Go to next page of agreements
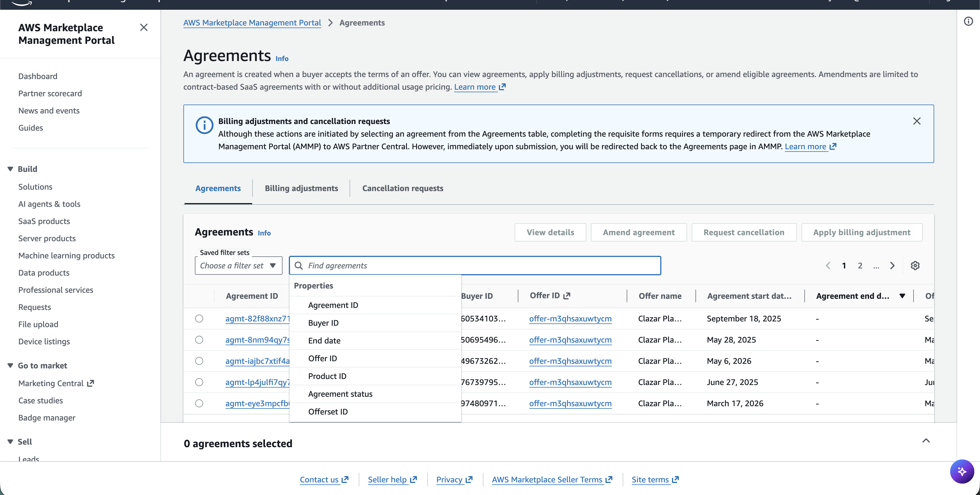 point(892,266)
